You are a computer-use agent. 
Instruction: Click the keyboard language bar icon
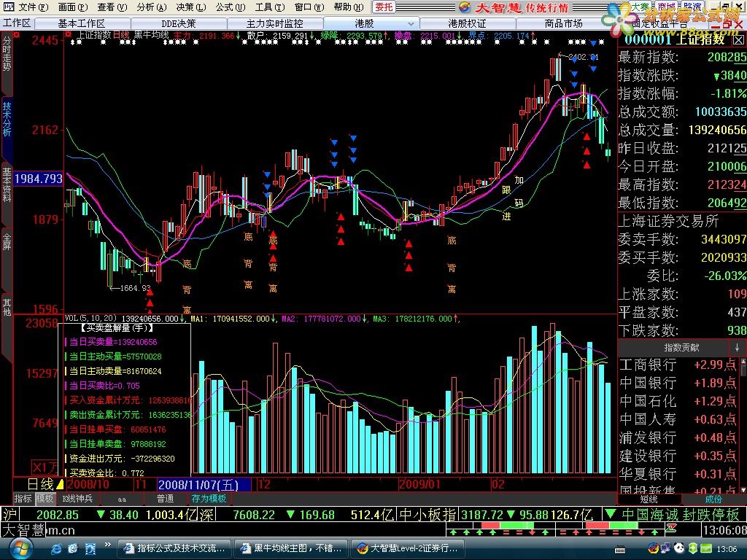tap(620, 549)
